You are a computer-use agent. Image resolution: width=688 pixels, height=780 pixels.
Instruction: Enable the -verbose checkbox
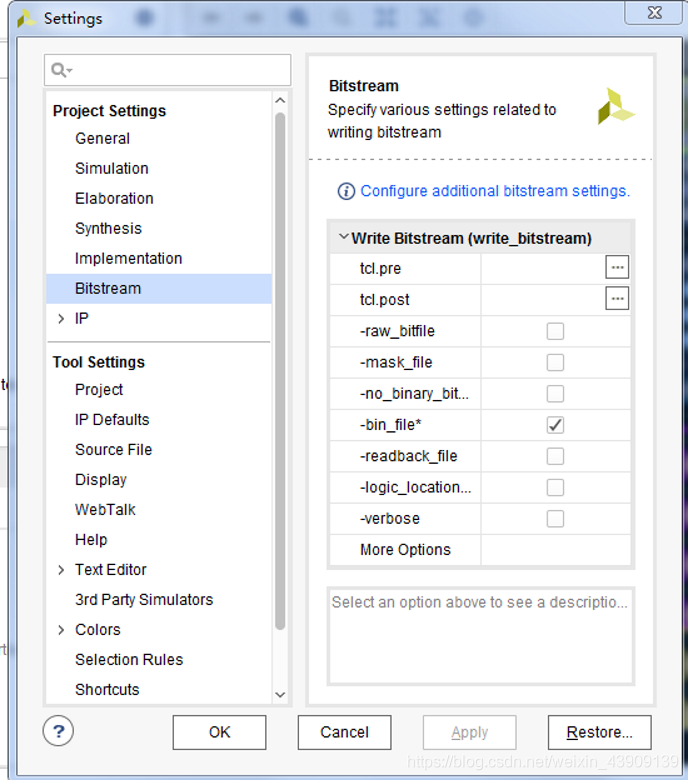555,519
